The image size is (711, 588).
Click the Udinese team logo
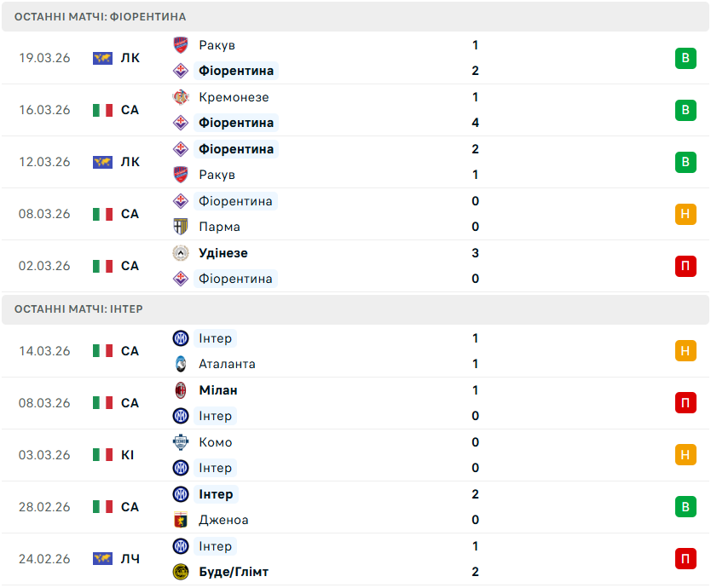181,253
